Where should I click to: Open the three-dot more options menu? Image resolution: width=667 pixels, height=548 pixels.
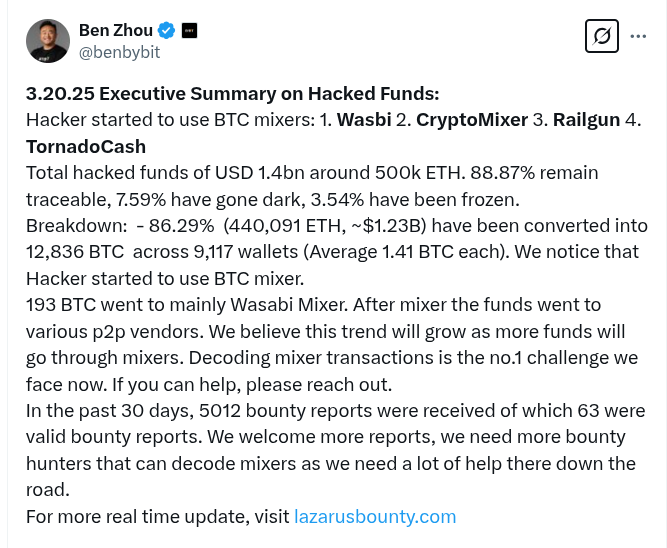click(x=638, y=36)
